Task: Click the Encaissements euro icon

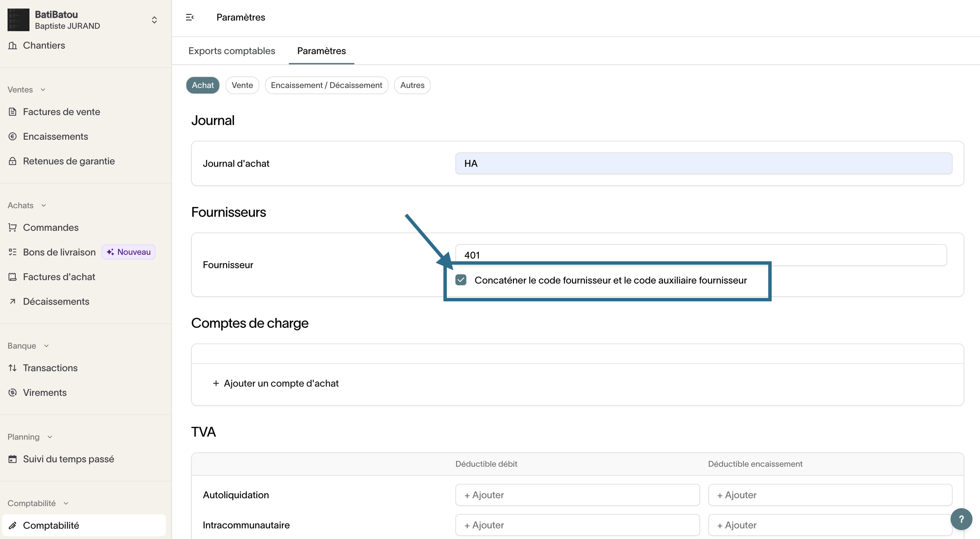Action: [13, 136]
